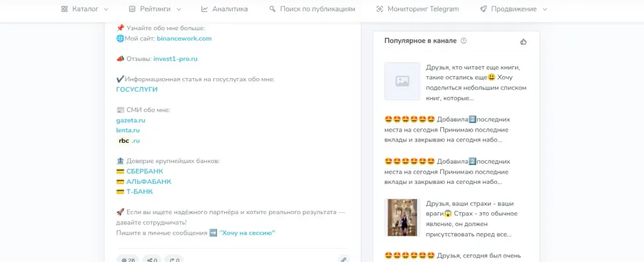The image size is (644, 262).
Task: Click the text "Доверие крупнейших банков:"
Action: tap(173, 161)
